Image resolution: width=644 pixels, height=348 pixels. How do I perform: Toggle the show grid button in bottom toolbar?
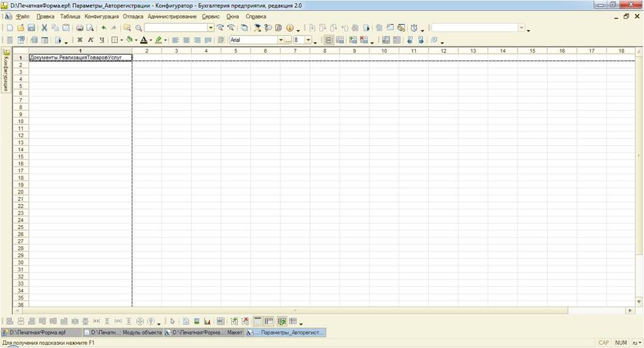(x=258, y=321)
